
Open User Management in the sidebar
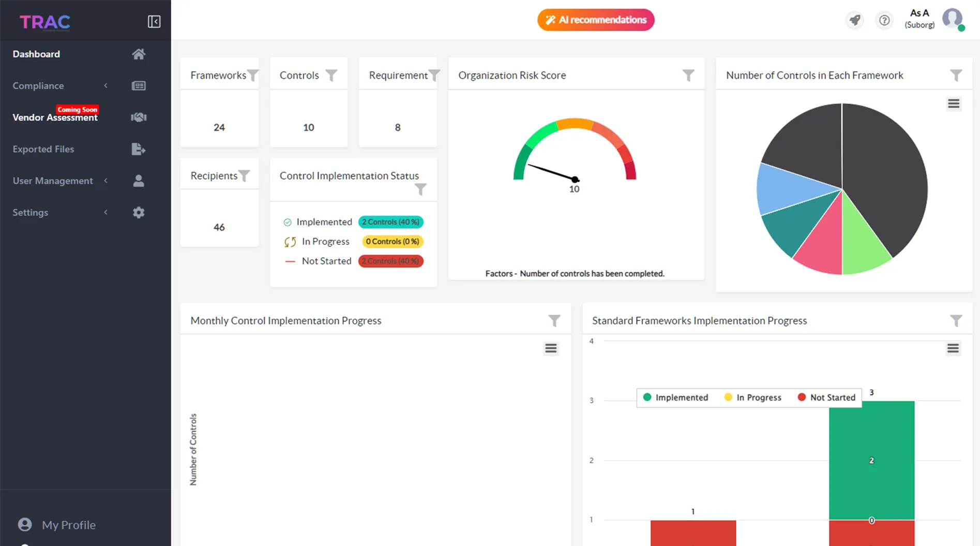click(53, 181)
